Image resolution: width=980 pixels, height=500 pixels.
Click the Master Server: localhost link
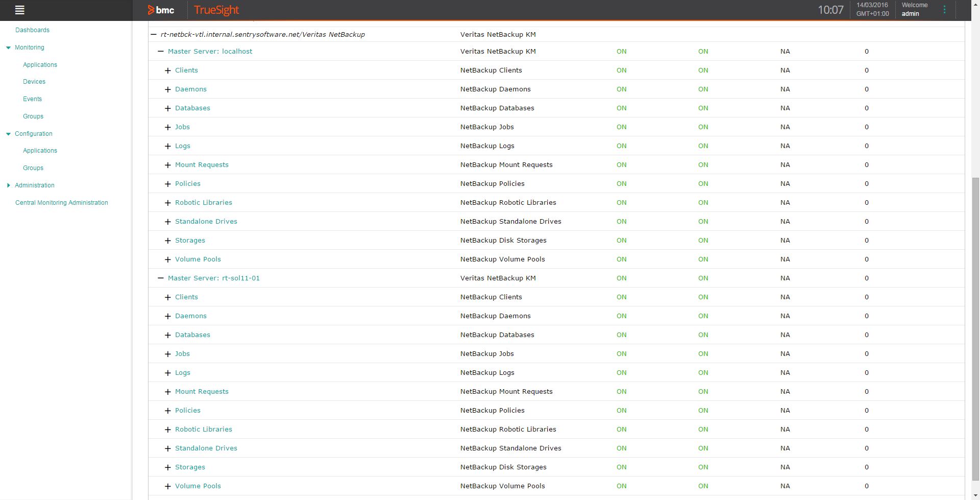210,51
